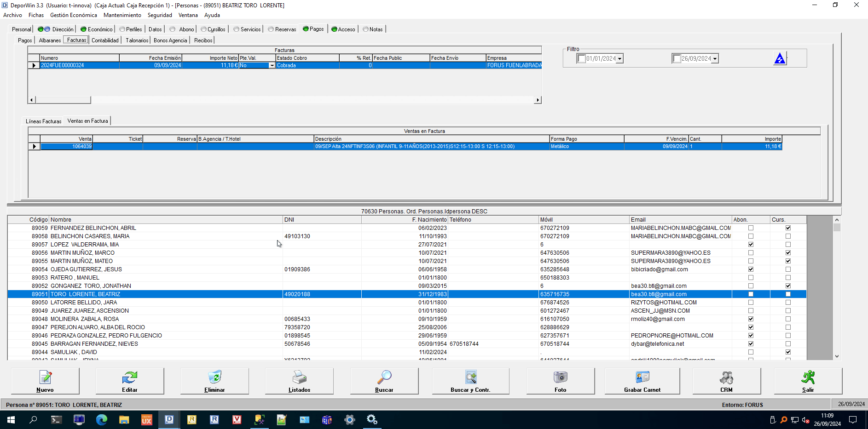Viewport: 868px width, 429px height.
Task: Click the blue filter apply icon
Action: click(780, 58)
